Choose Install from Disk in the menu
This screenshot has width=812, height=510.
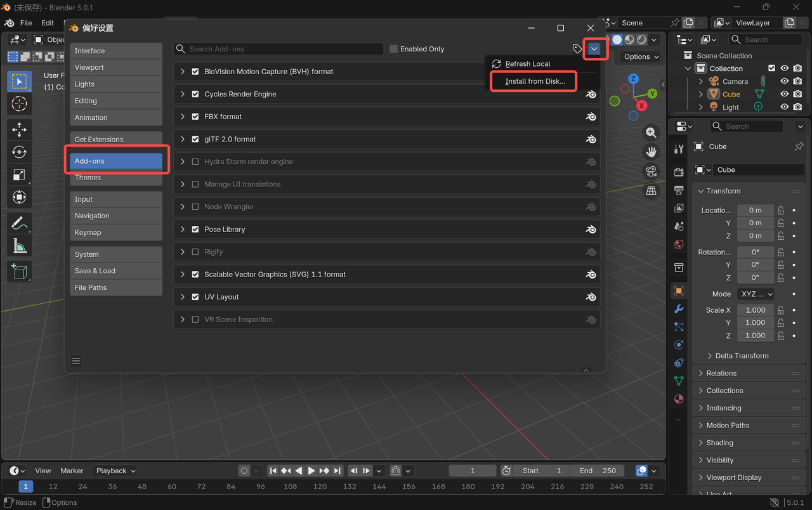tap(533, 81)
